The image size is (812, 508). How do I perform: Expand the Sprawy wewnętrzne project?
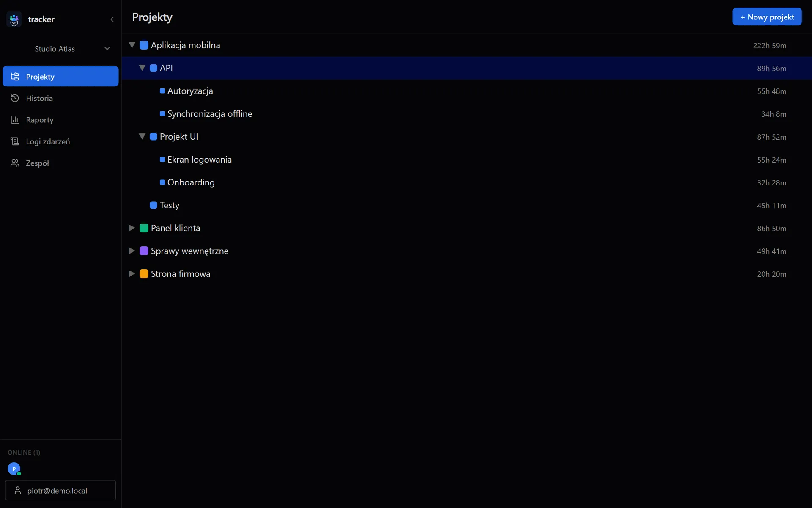[x=132, y=251]
